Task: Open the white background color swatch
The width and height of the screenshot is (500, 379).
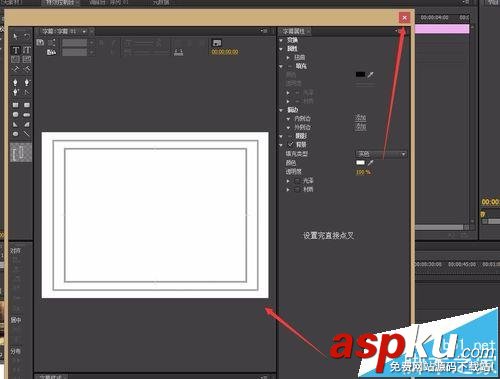Action: [360, 163]
